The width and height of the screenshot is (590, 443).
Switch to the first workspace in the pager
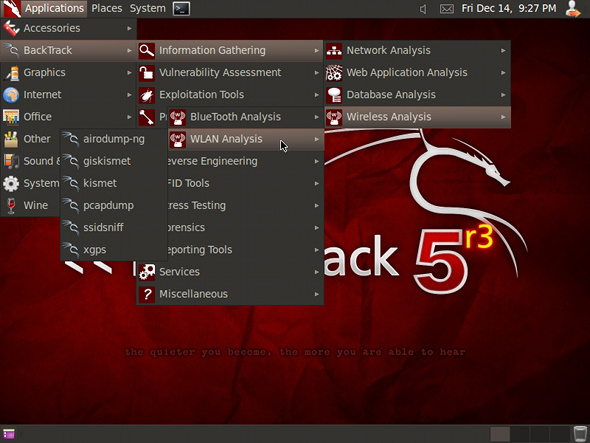500,434
